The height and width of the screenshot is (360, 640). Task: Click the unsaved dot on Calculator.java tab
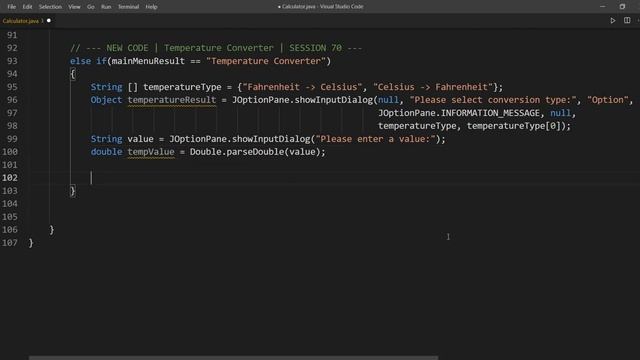point(49,20)
